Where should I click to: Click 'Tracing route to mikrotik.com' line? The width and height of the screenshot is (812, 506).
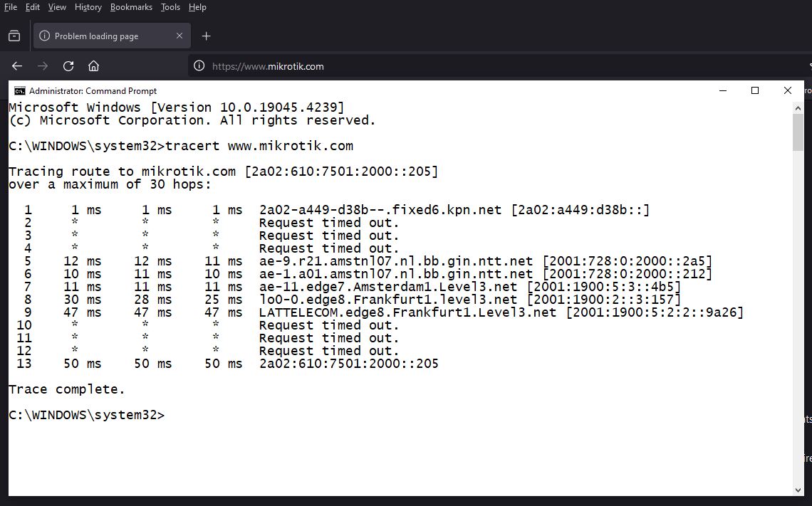click(x=223, y=172)
